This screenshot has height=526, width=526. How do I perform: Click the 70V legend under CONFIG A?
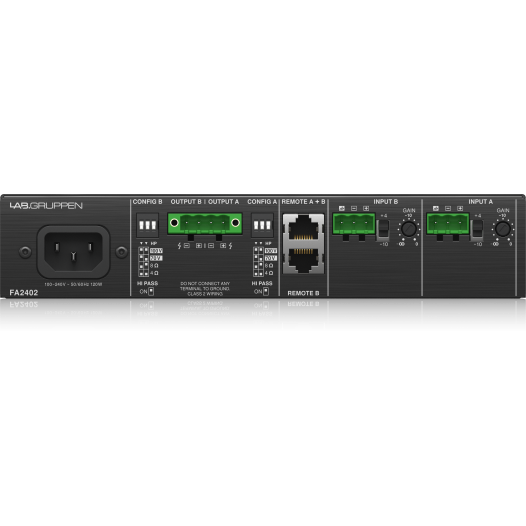271,258
